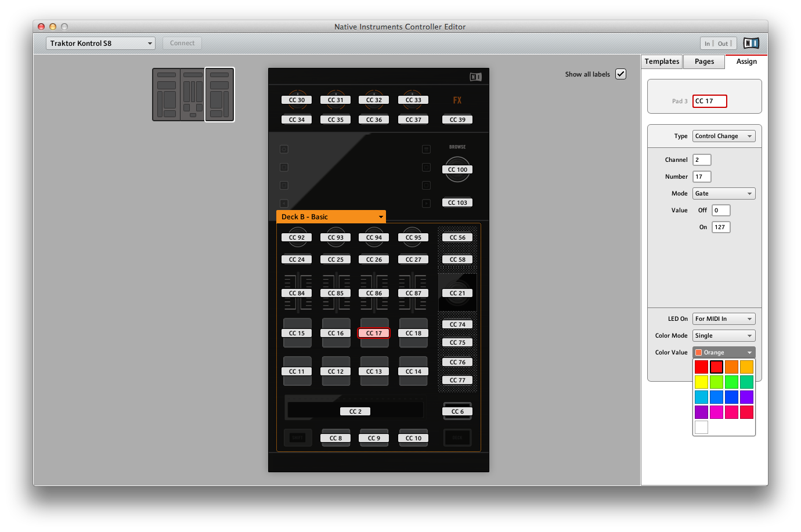Viewport: 801px width, 532px height.
Task: Select the CC 33 FX knob
Action: pos(413,100)
